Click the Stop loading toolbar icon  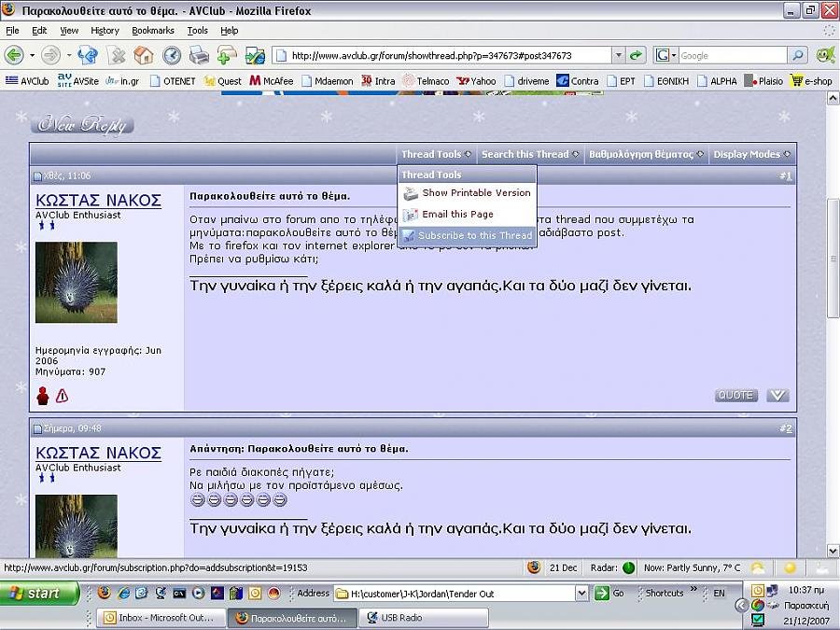pos(115,55)
